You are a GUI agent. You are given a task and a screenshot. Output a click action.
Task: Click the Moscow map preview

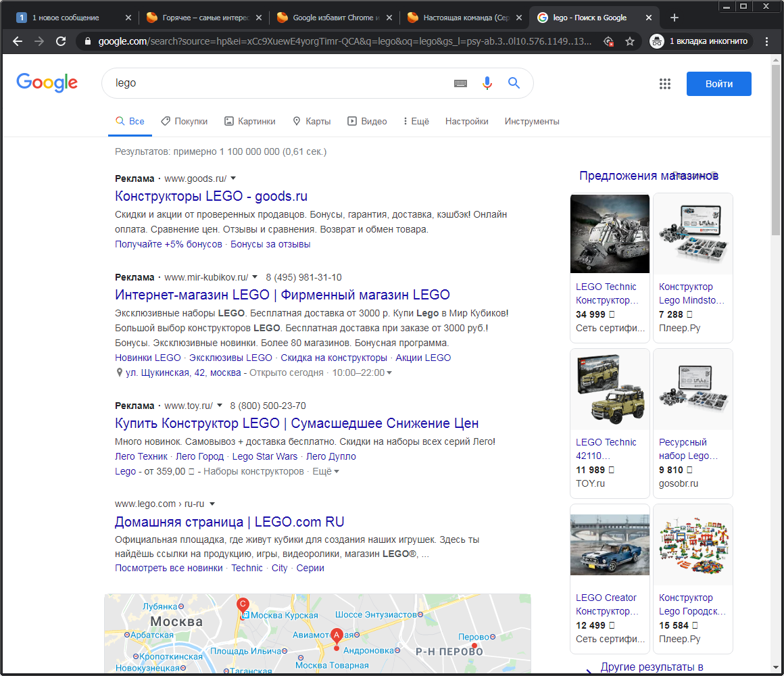click(x=318, y=633)
